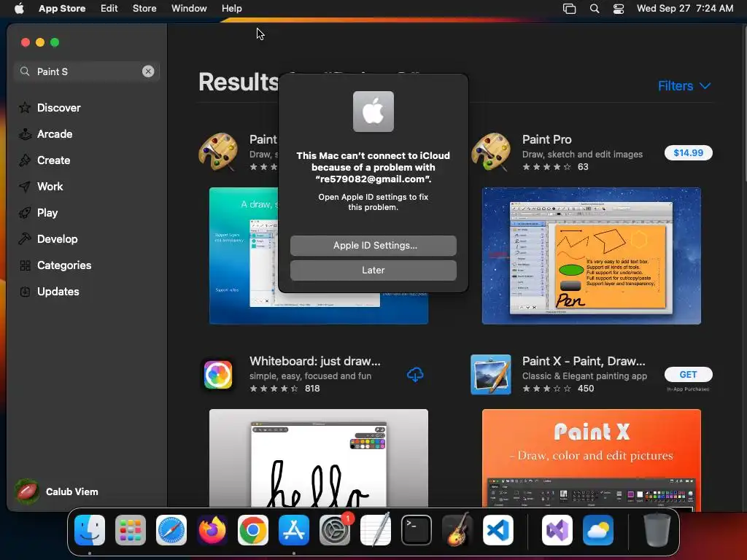Launch Firefox from the Dock

[212, 530]
